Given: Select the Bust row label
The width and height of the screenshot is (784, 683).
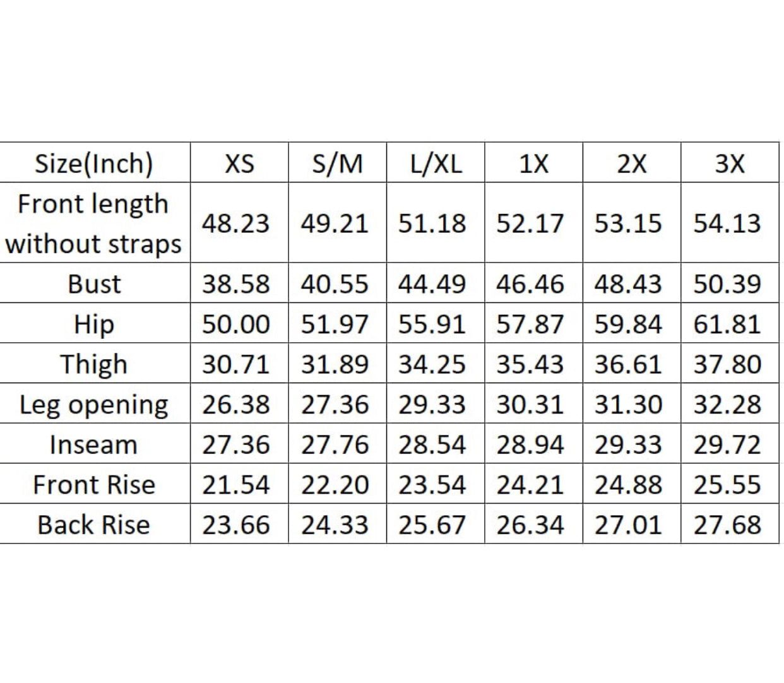Looking at the screenshot, I should coord(94,284).
